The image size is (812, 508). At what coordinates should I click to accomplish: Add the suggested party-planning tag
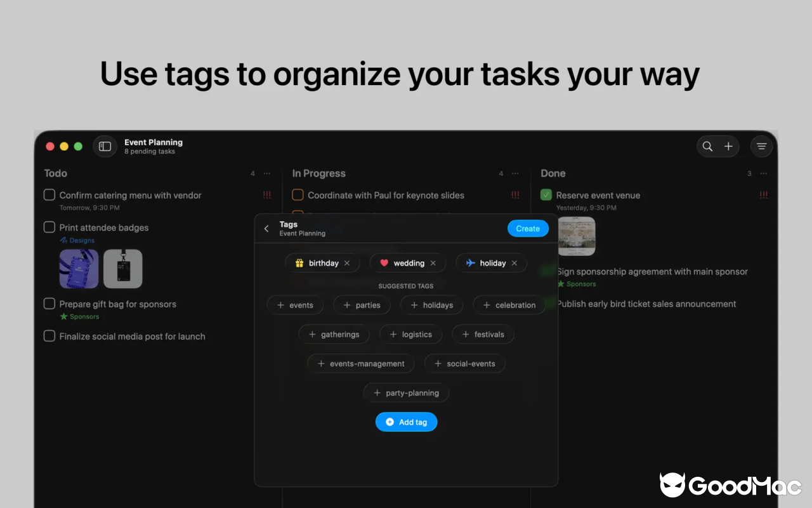(x=406, y=392)
